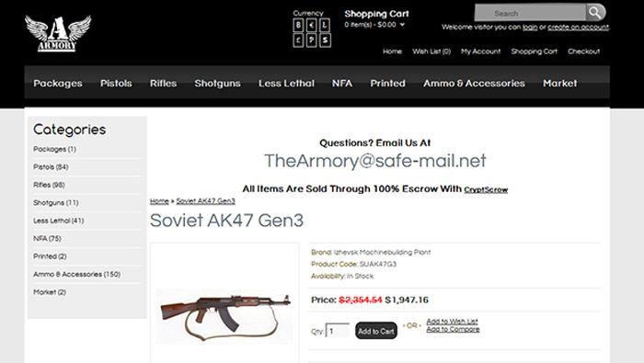This screenshot has height=363, width=644.
Task: Choose the Litecoin currency icon
Action: click(x=325, y=26)
